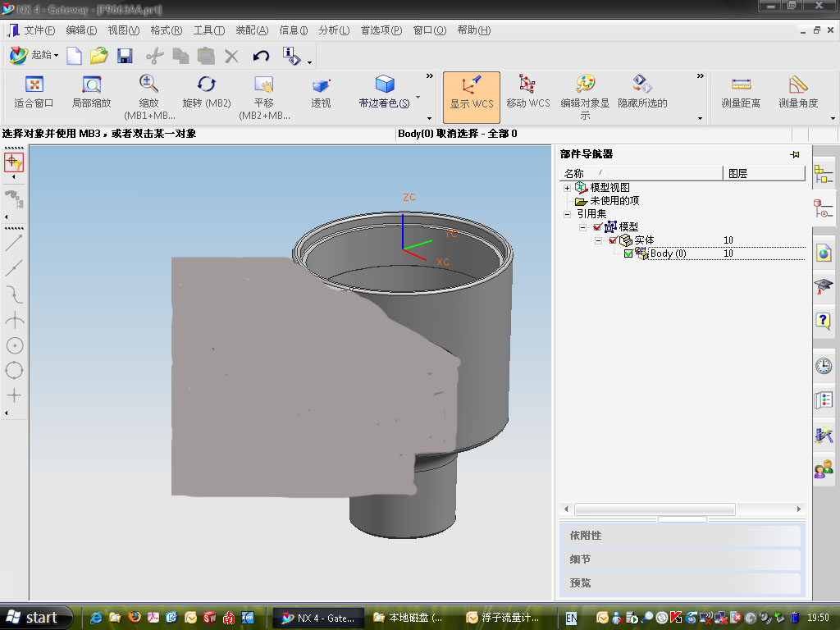Open the Internet Explorer sidebar tab
Screen dimensions: 840x630
click(824, 253)
